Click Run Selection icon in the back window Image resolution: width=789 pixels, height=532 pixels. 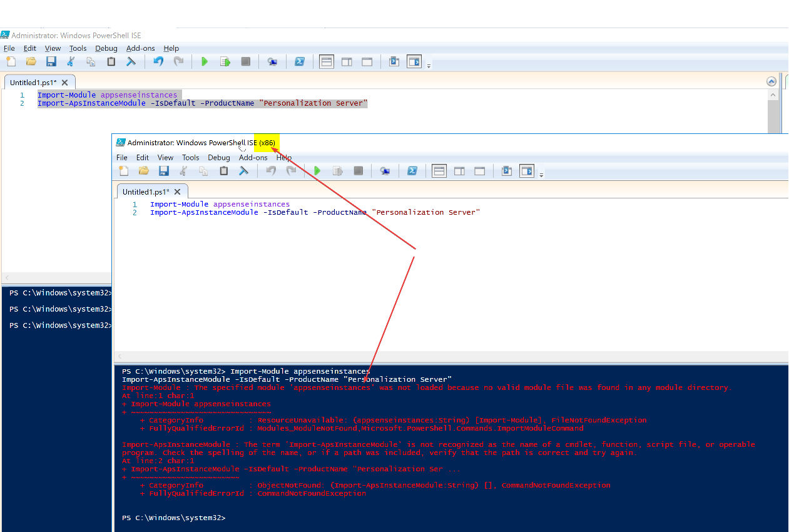(225, 61)
